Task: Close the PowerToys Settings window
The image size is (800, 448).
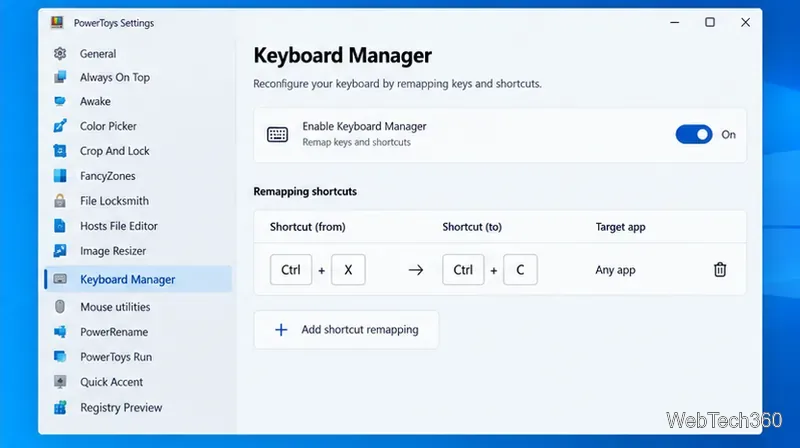Action: click(745, 22)
